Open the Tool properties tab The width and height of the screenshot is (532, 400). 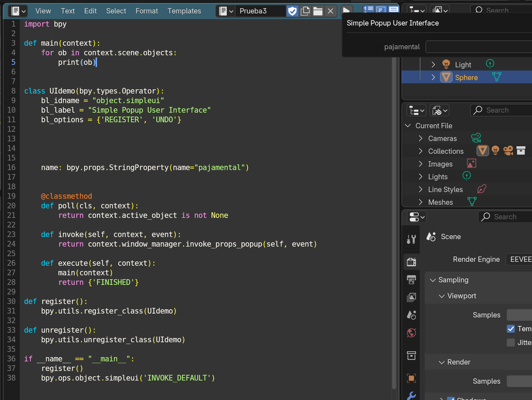411,239
